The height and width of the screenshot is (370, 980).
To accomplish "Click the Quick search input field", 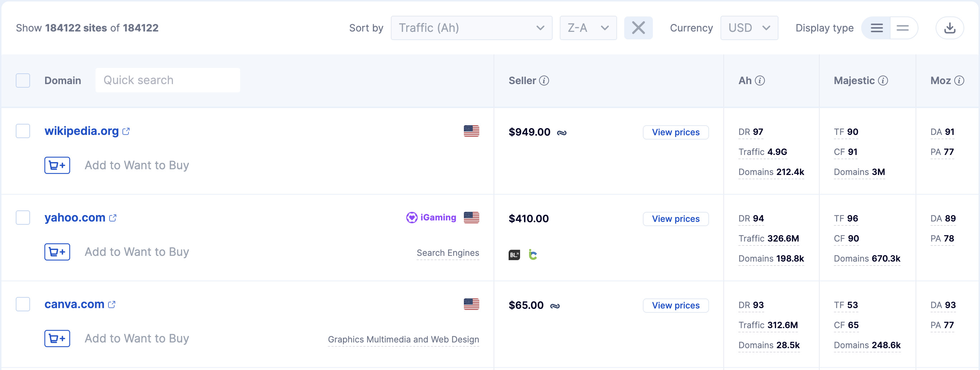I will (168, 80).
